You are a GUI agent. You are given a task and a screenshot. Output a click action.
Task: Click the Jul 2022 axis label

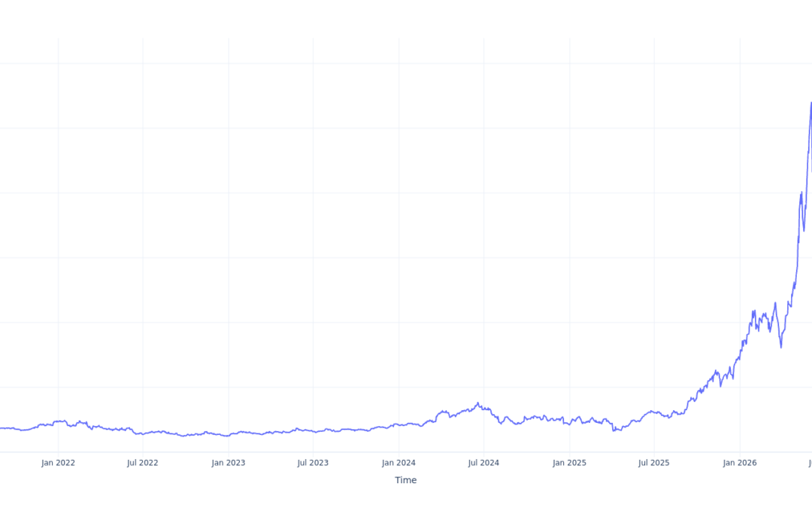tap(142, 463)
